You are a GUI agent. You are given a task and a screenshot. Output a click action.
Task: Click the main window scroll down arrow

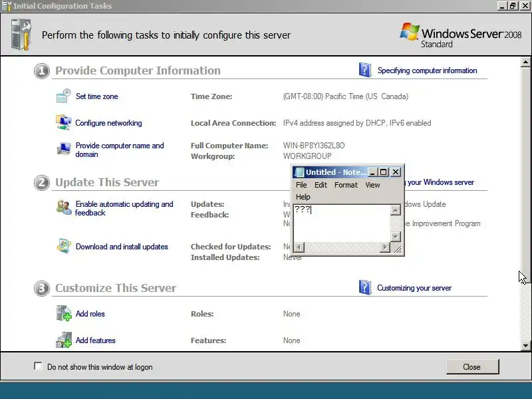[x=525, y=346]
